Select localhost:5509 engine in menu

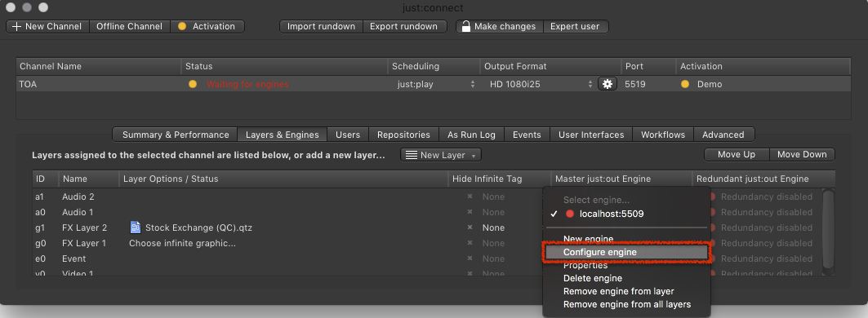point(626,214)
